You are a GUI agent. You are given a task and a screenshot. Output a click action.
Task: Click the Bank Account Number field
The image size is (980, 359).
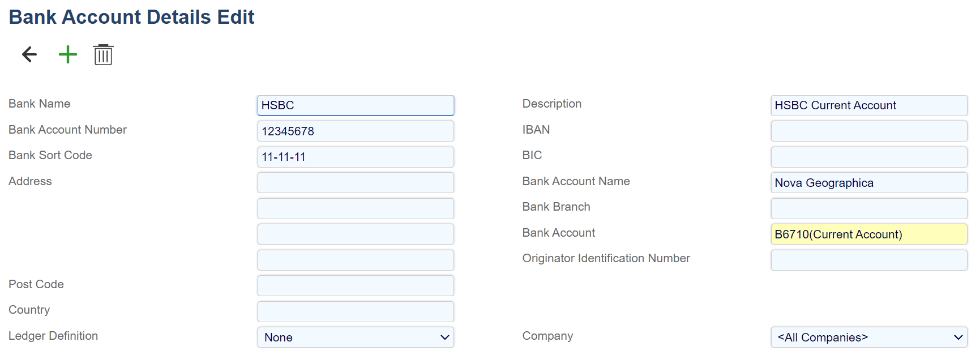pyautogui.click(x=356, y=131)
